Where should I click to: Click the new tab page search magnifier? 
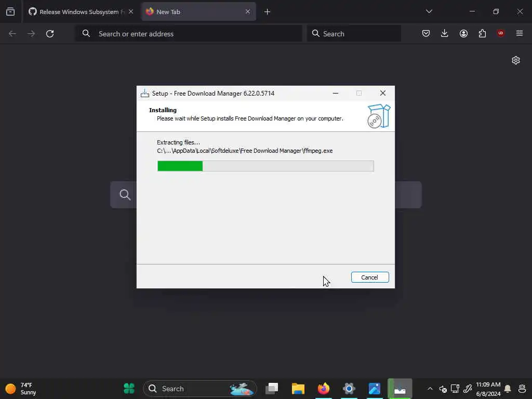125,195
